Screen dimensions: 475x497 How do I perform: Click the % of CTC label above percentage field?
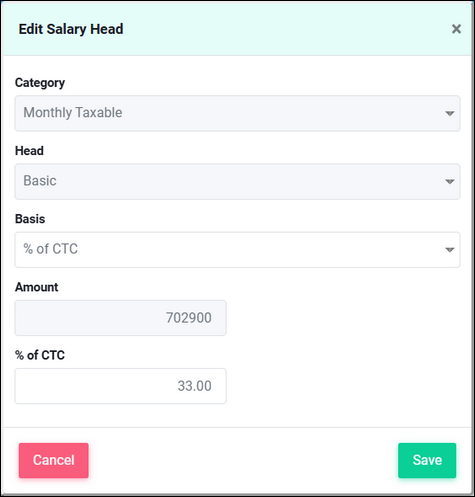pyautogui.click(x=40, y=355)
